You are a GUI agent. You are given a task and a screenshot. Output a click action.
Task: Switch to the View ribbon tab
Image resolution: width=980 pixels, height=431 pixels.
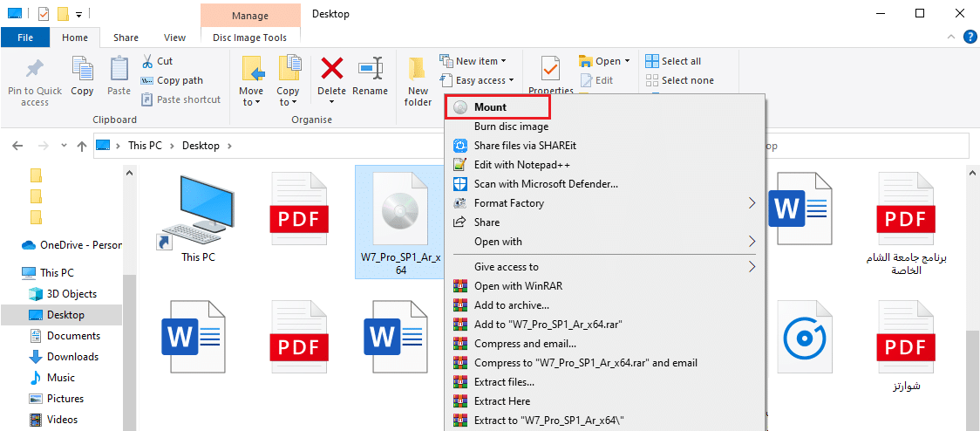[174, 38]
